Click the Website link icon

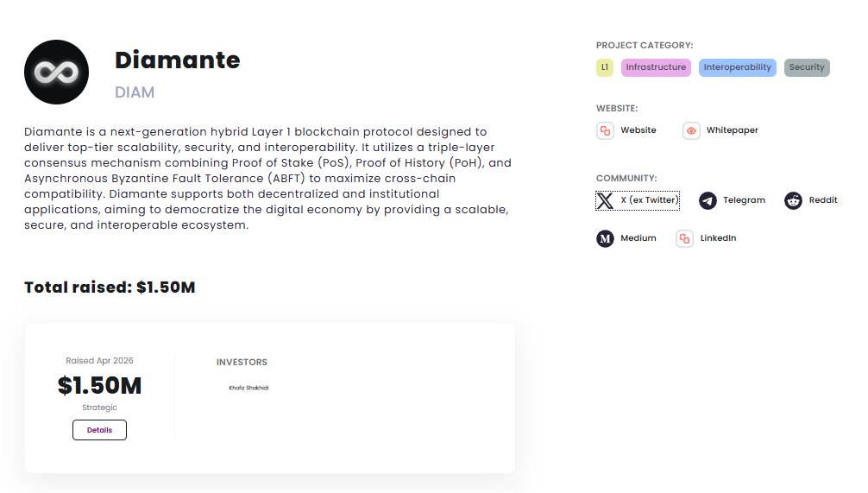pyautogui.click(x=605, y=130)
